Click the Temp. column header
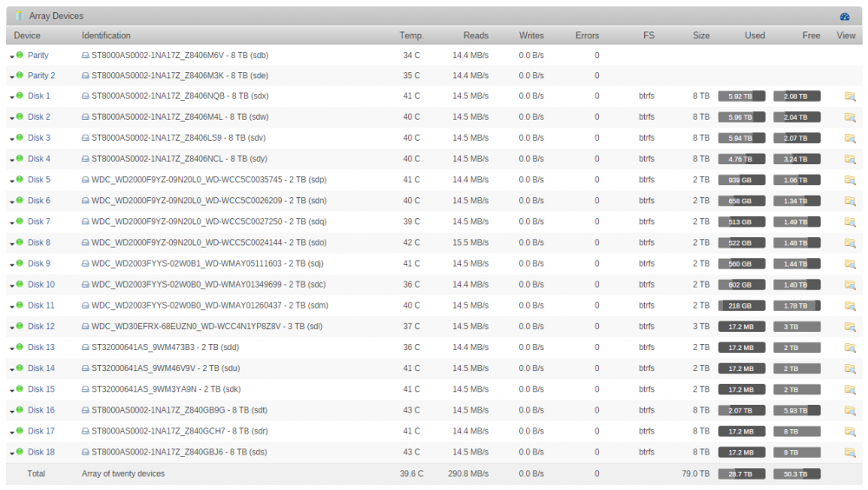 click(411, 36)
